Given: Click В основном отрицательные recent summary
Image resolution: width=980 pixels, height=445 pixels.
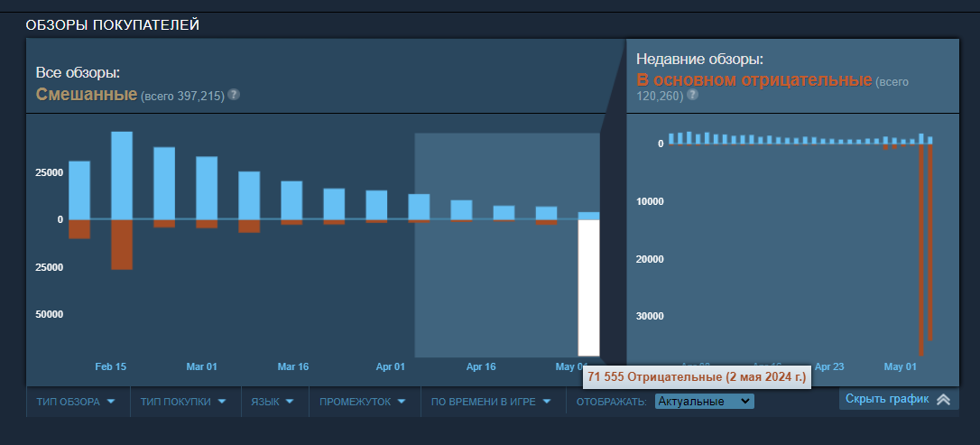Looking at the screenshot, I should (754, 80).
